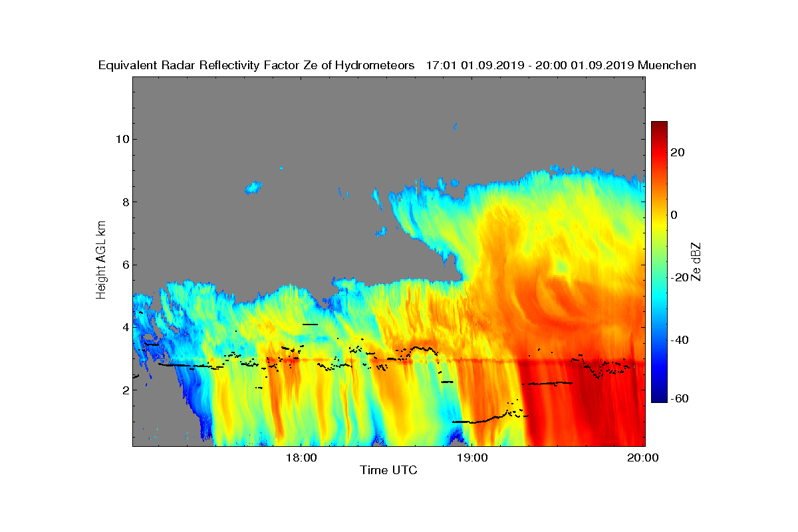Click the 'Ze dBZ' colorbar label

coord(697,261)
